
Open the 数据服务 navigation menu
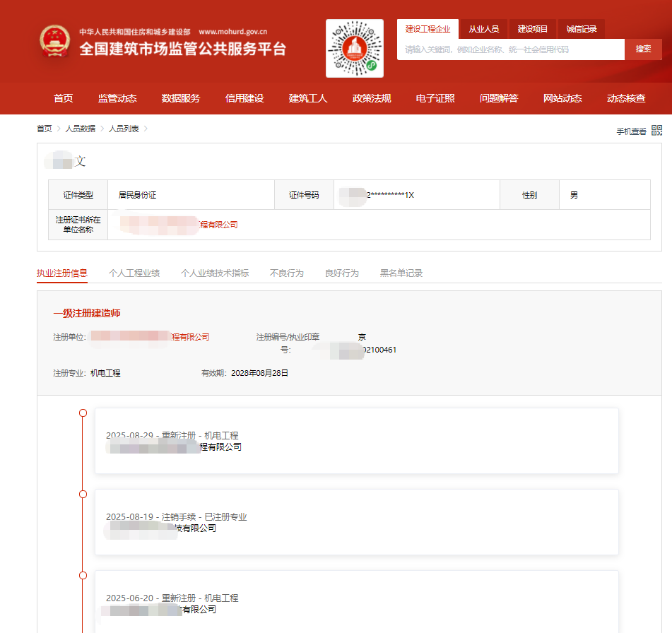click(x=181, y=98)
